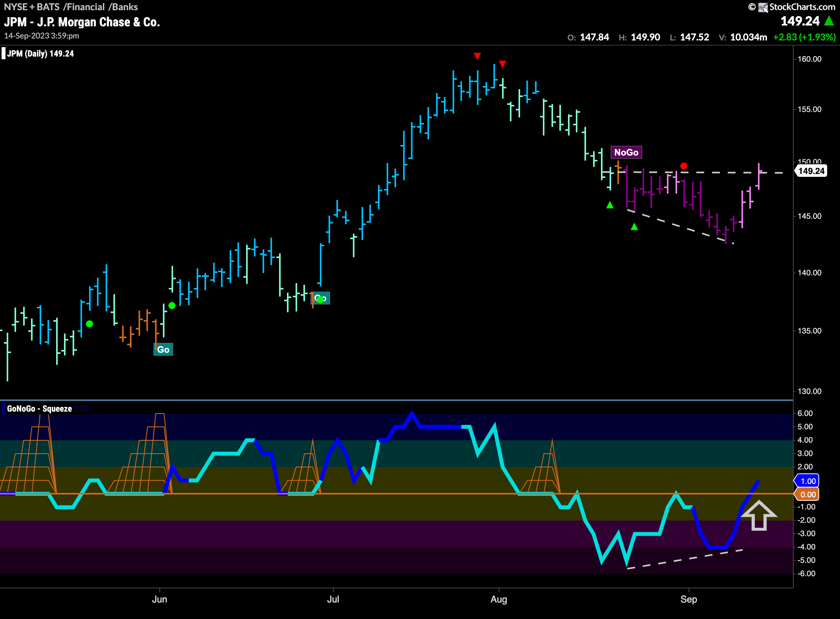The image size is (840, 619).
Task: Click the '160.00' price axis label
Action: click(809, 59)
